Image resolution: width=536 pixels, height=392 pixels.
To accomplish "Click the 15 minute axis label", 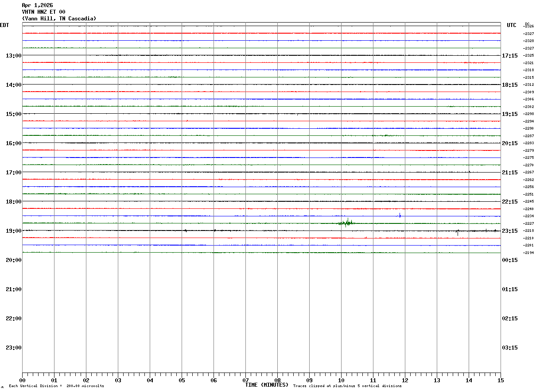I will tap(501, 380).
